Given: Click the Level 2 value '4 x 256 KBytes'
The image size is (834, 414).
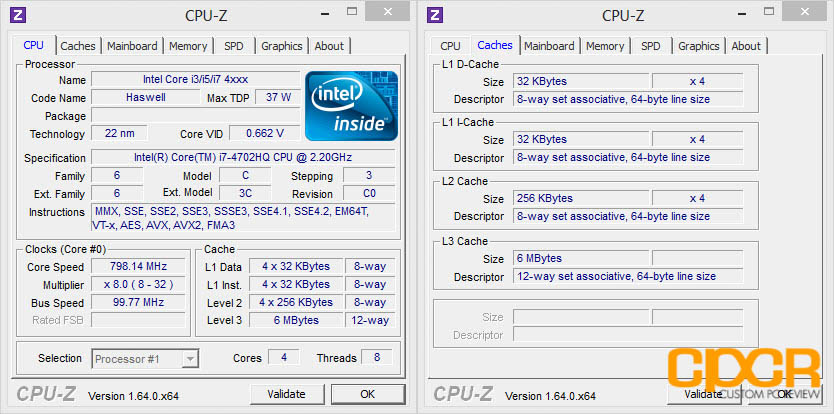Looking at the screenshot, I should [296, 302].
